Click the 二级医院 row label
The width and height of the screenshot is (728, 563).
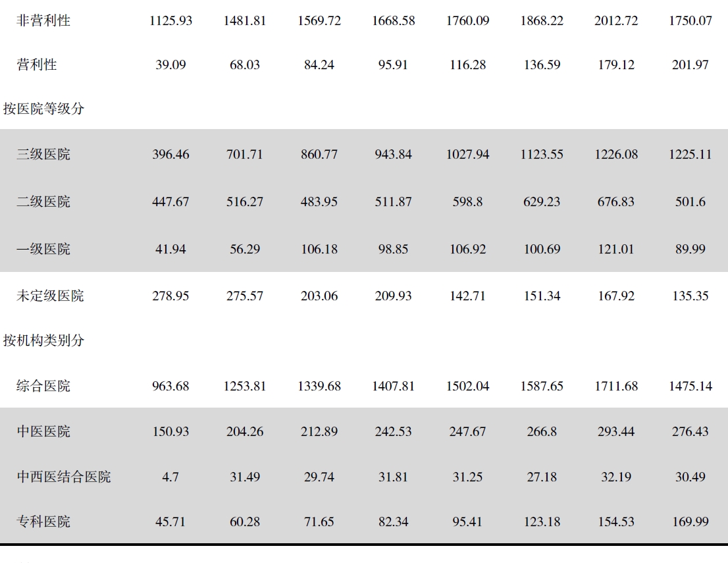[x=43, y=201]
